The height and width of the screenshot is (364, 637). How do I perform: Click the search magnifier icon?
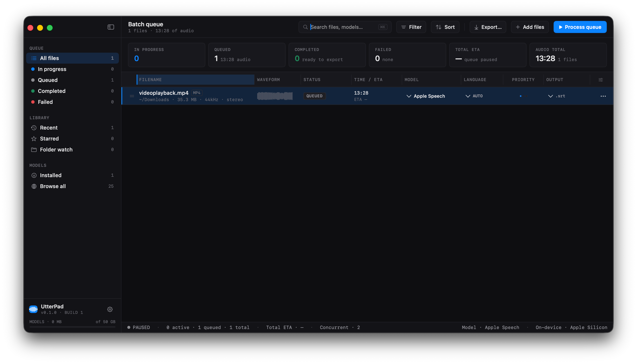tap(305, 27)
